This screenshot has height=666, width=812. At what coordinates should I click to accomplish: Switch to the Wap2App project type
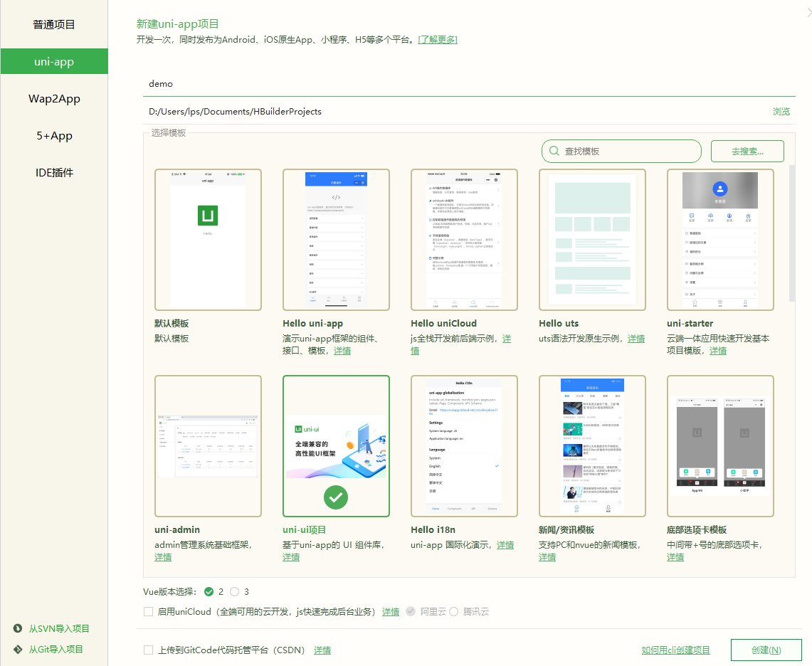[54, 98]
